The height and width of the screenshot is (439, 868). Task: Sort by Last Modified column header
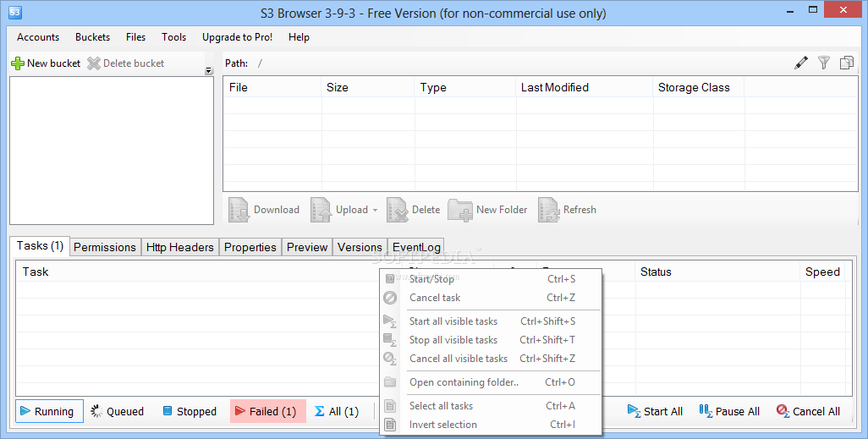(585, 87)
